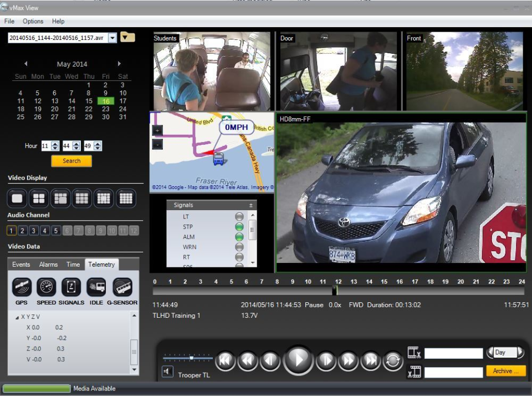Open the Options menu

click(33, 21)
